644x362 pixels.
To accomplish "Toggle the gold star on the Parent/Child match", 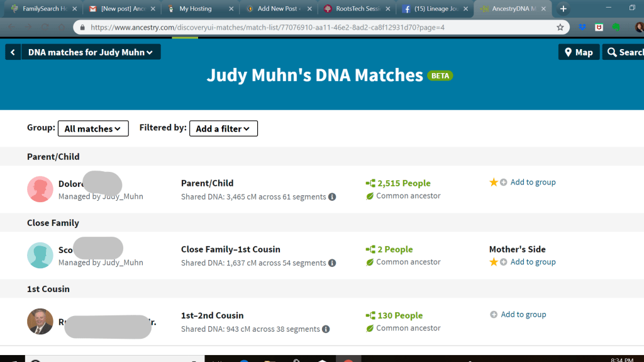I will click(x=494, y=183).
